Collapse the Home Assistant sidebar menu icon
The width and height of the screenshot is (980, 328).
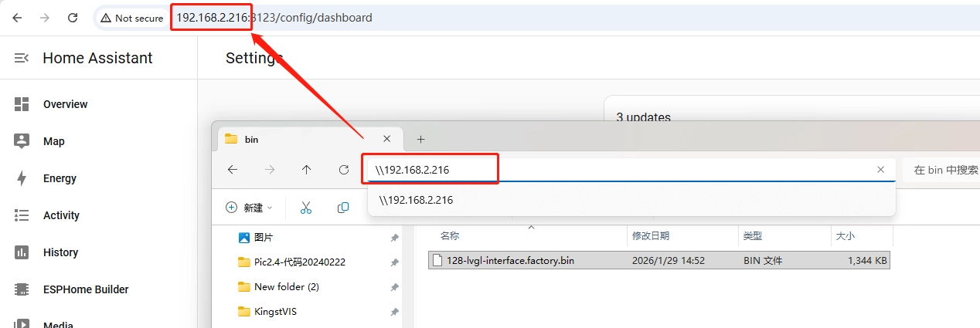(x=22, y=58)
